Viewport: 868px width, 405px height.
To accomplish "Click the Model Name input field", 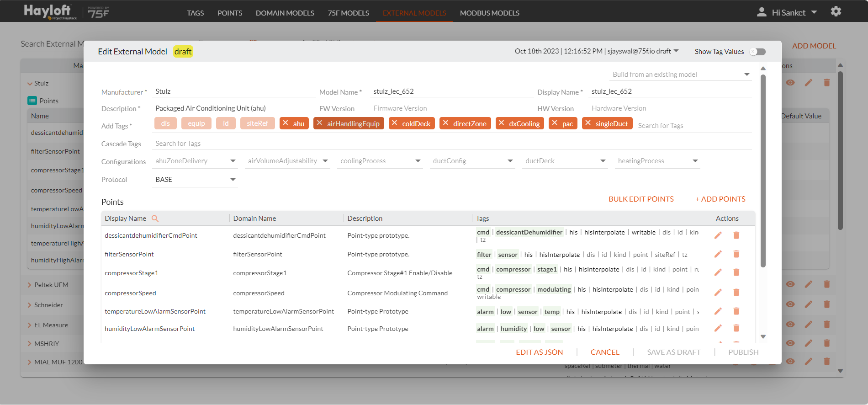I will click(451, 91).
